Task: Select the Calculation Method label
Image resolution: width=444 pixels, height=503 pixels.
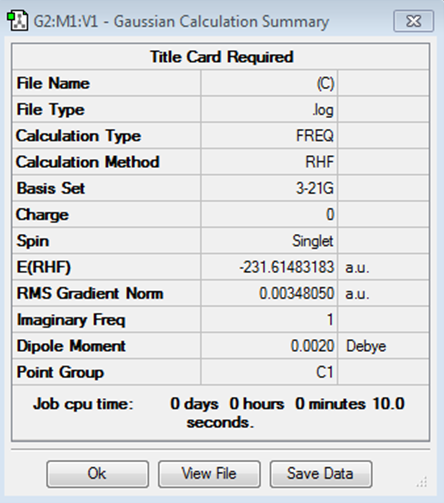Action: (88, 162)
